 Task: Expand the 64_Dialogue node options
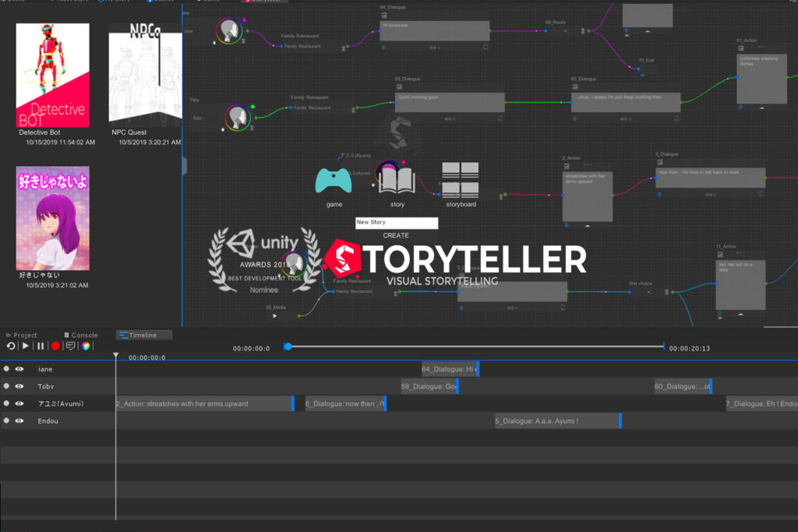pos(433,47)
